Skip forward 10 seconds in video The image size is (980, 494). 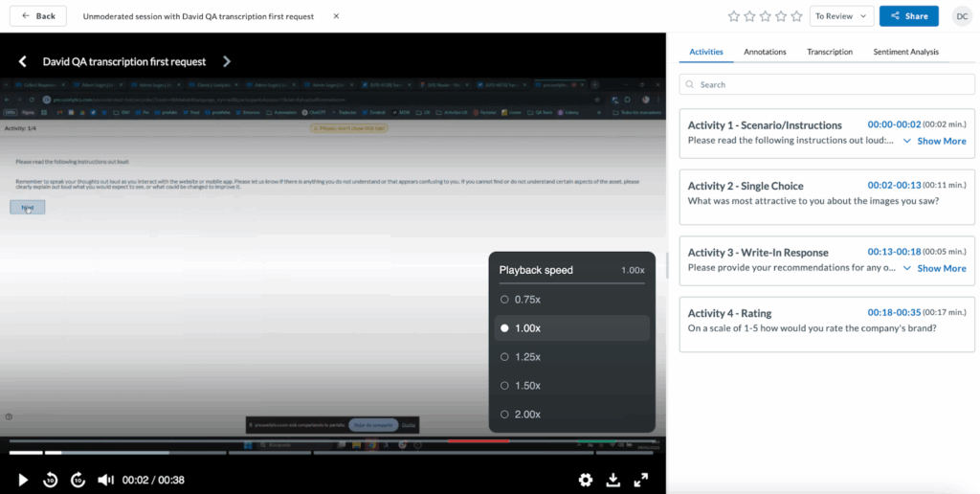[78, 480]
